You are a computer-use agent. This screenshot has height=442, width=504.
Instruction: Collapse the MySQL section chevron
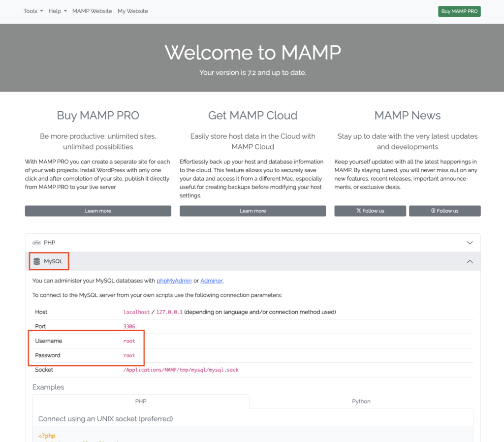point(470,261)
